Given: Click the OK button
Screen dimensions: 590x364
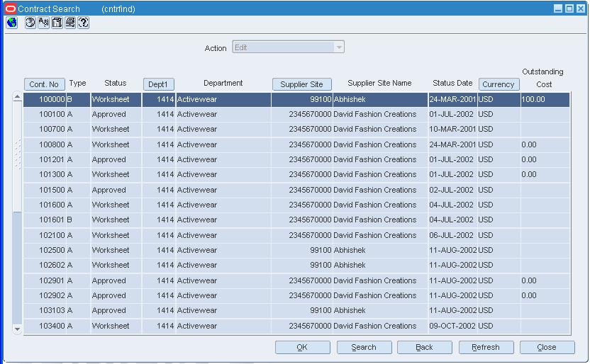Looking at the screenshot, I should pos(303,347).
